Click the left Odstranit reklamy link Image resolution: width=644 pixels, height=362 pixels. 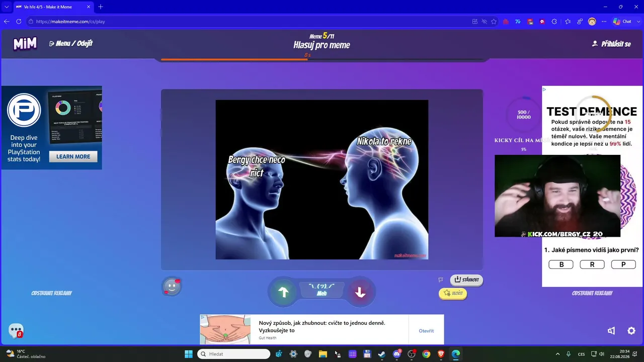pyautogui.click(x=52, y=293)
